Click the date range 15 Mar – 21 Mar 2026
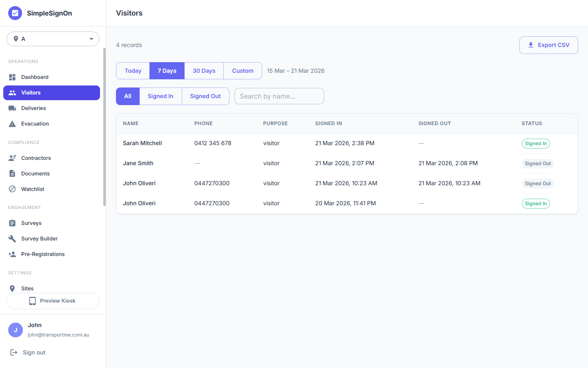The image size is (588, 368). click(x=296, y=71)
